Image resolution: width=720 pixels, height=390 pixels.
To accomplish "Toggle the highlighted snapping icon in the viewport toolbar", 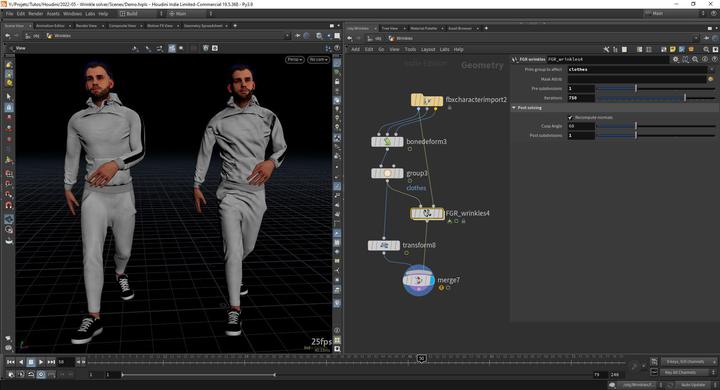I will 172,48.
